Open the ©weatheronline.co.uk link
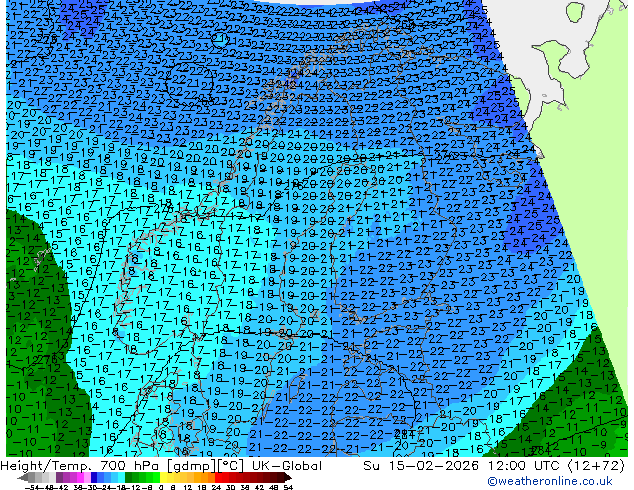The height and width of the screenshot is (490, 634). click(549, 481)
